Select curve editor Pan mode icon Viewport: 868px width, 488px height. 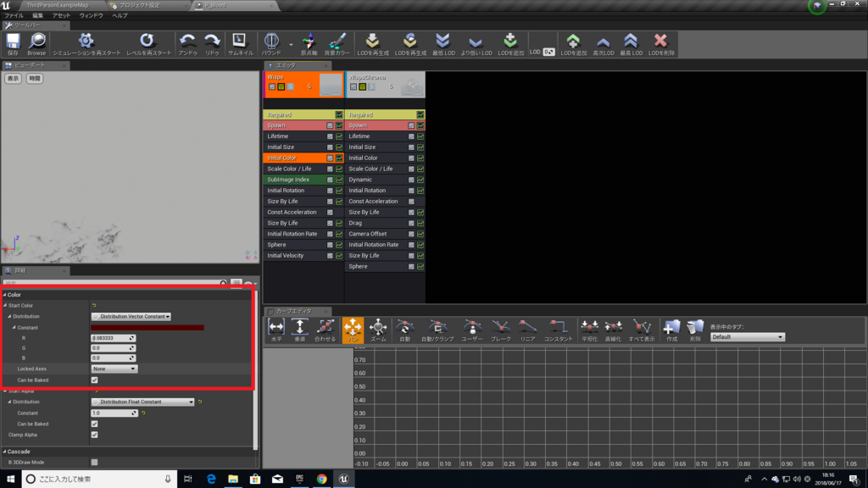coord(353,330)
